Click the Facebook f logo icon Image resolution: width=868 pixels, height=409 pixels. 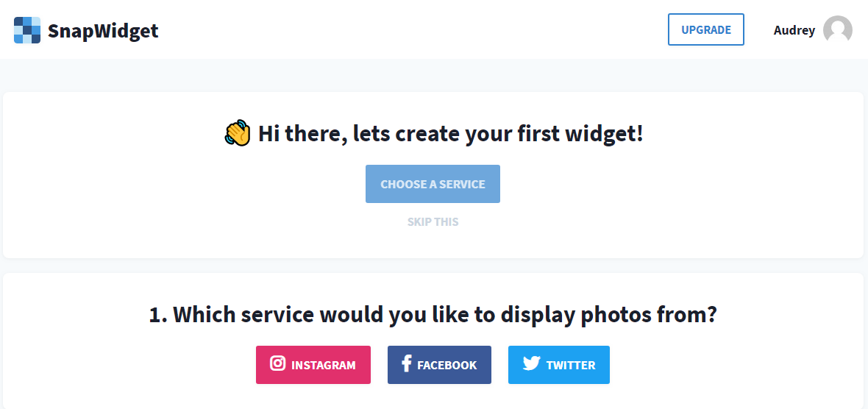click(x=406, y=363)
